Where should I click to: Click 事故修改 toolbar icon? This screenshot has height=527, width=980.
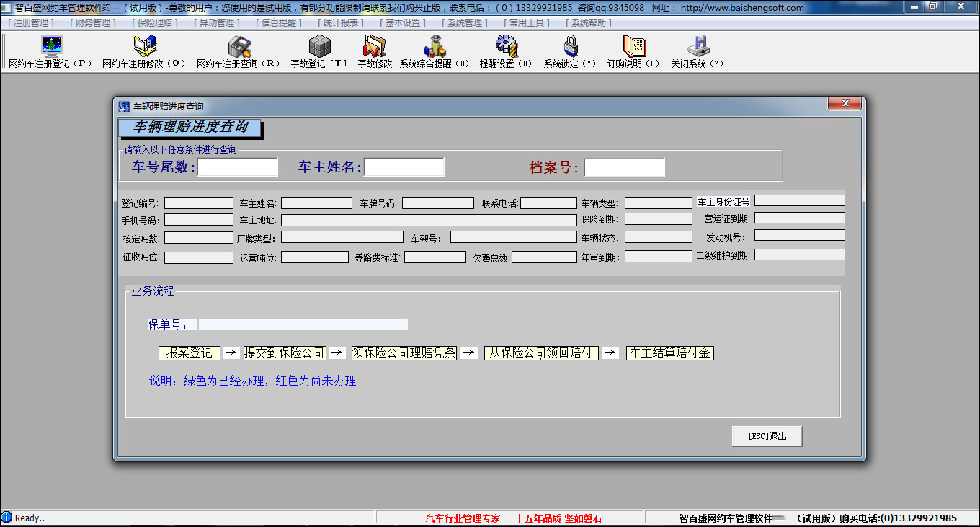coord(375,47)
